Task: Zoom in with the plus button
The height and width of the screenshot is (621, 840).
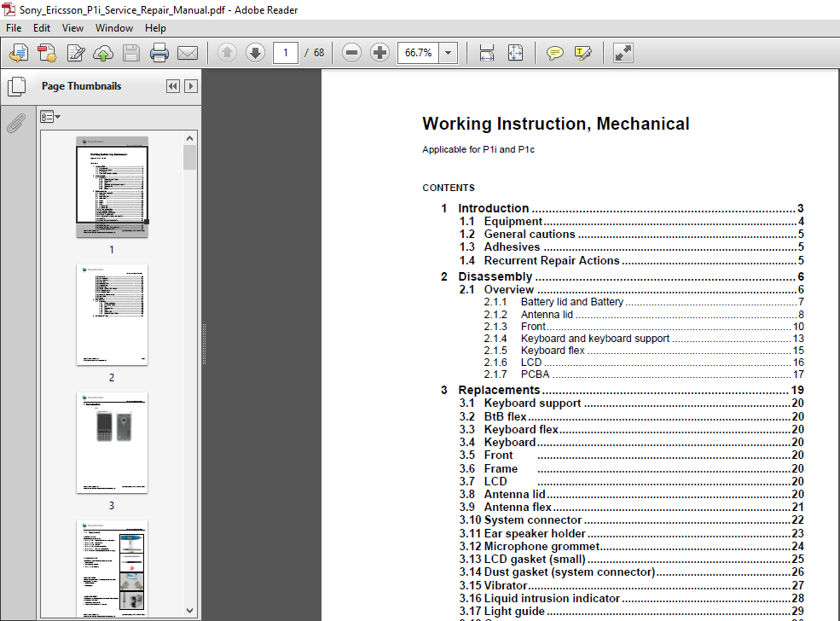Action: [x=379, y=53]
